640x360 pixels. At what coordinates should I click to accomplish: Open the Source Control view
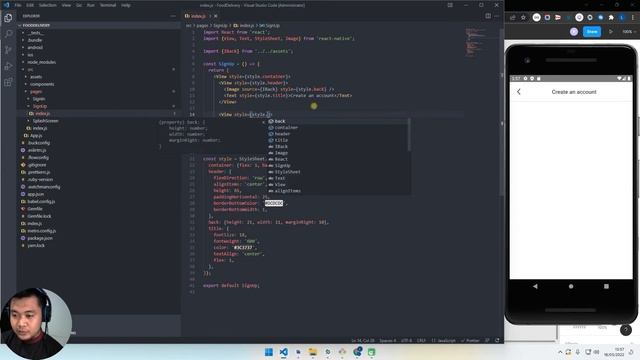[x=8, y=50]
